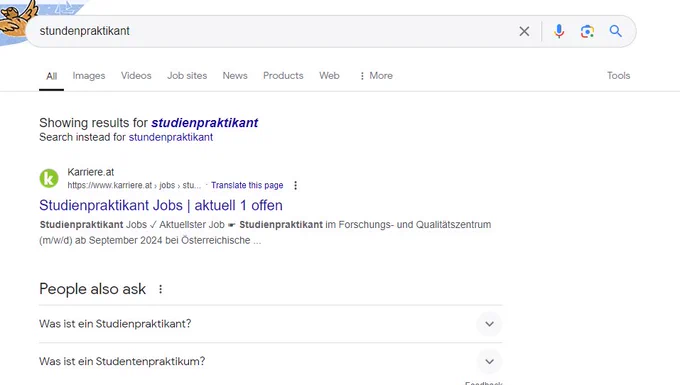Open Google Lens image search icon
Screen dimensions: 680x385
click(x=587, y=31)
